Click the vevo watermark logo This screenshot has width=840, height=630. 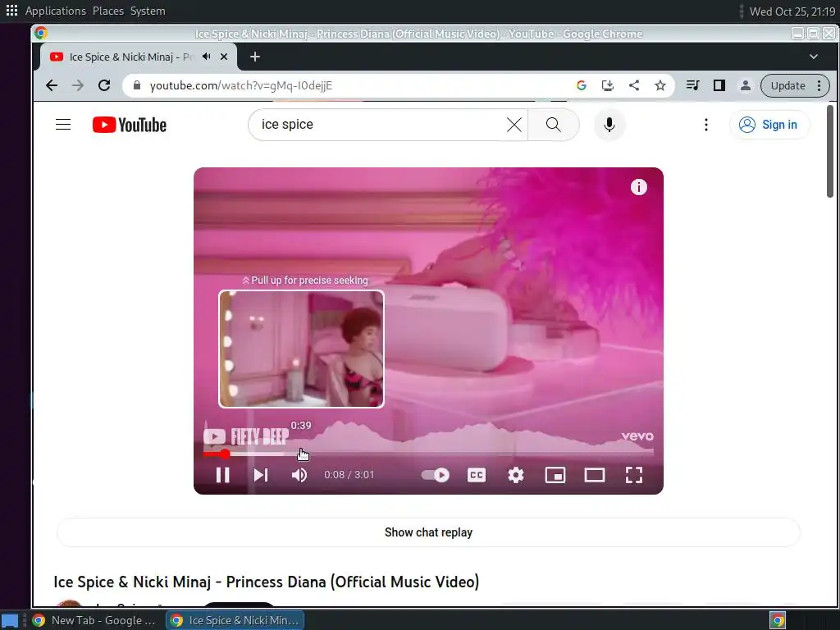[637, 436]
